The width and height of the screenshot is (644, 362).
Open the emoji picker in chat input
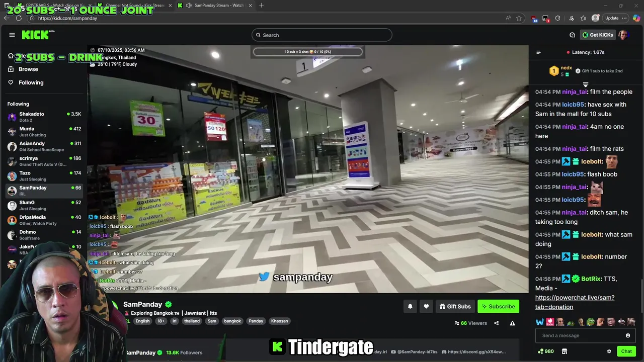[x=627, y=335]
